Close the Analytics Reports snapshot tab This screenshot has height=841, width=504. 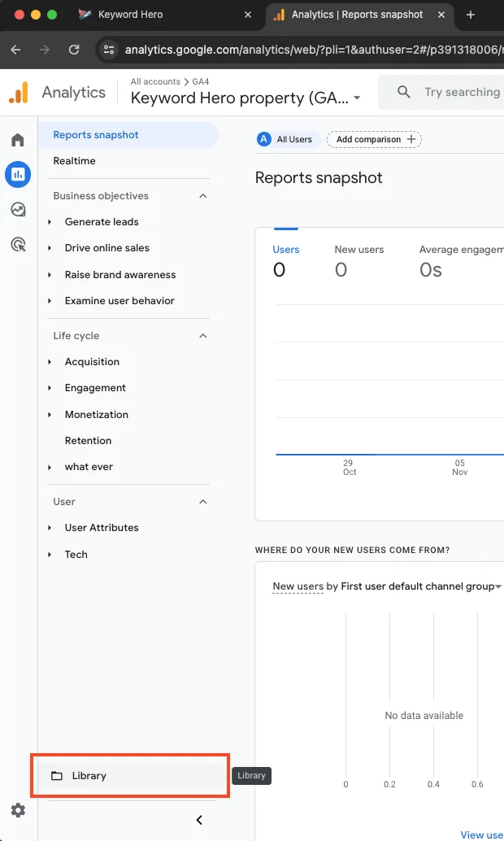(441, 15)
